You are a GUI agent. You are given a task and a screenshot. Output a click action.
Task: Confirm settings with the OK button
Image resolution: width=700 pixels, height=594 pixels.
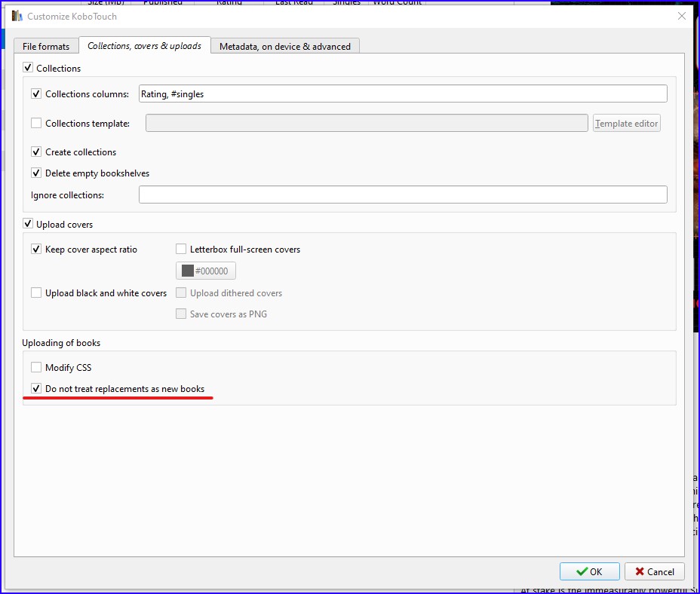click(x=589, y=571)
